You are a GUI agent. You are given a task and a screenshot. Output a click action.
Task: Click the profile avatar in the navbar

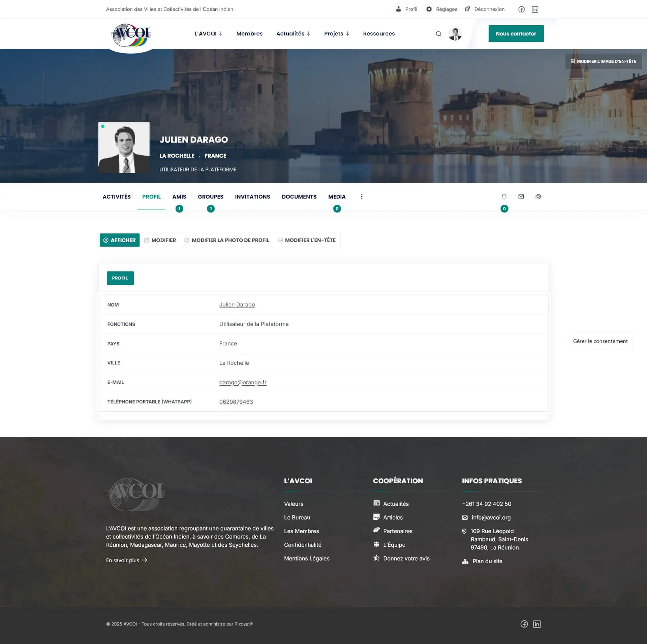pyautogui.click(x=455, y=34)
